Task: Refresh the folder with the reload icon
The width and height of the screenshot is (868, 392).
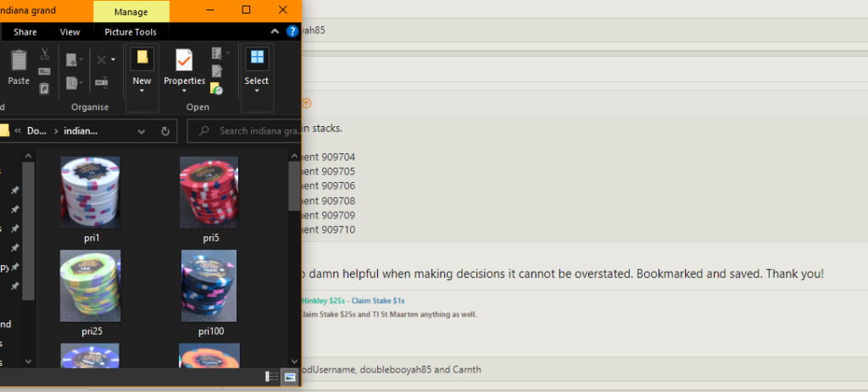Action: (164, 131)
